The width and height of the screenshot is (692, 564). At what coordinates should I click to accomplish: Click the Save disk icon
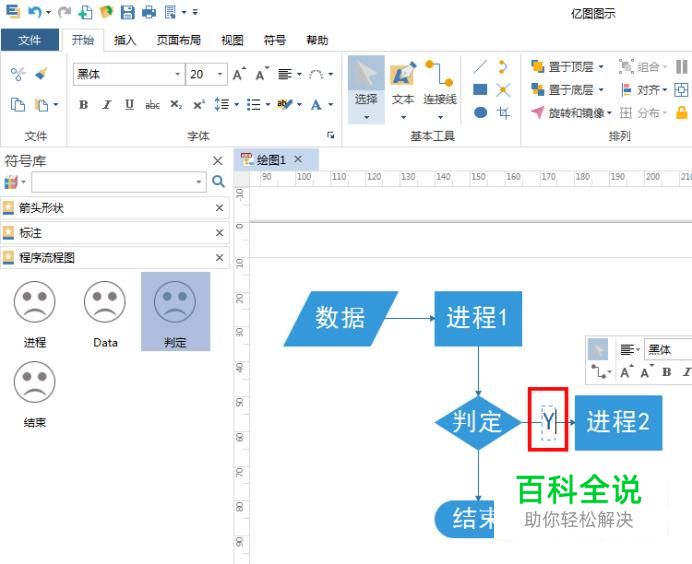pos(128,12)
